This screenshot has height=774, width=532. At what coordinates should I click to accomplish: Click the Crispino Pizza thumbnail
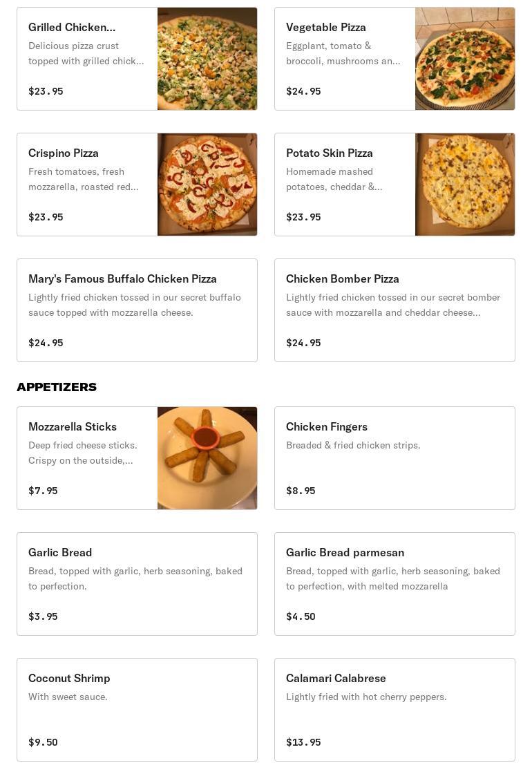coord(207,185)
